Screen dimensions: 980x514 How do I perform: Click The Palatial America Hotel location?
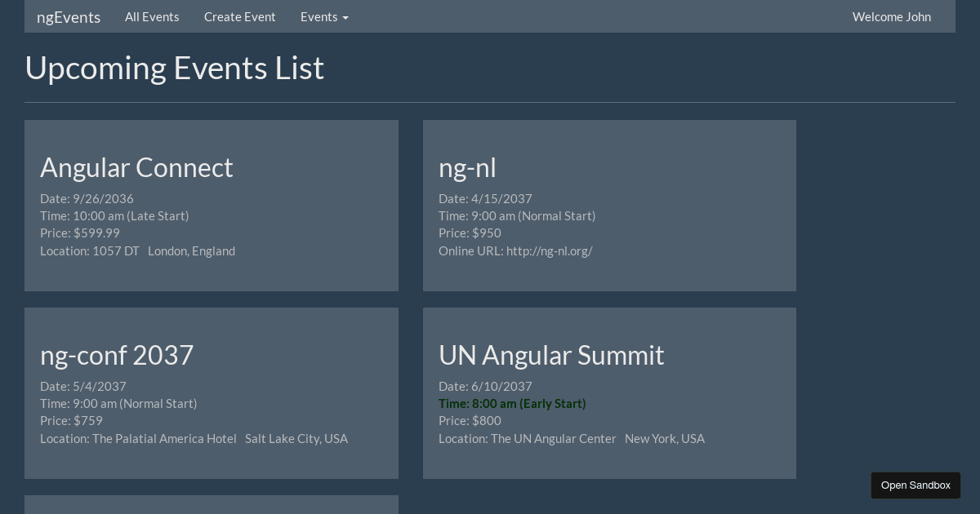tap(194, 438)
